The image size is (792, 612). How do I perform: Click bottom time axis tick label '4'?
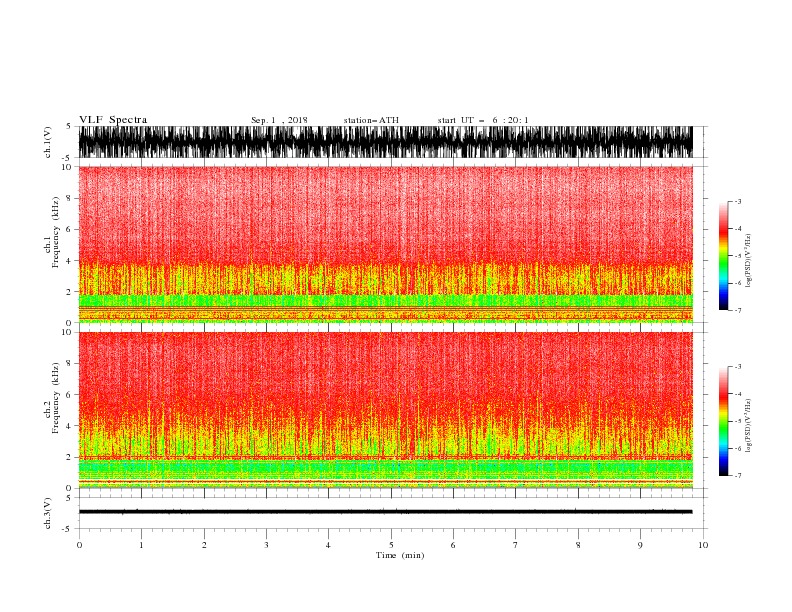[328, 545]
